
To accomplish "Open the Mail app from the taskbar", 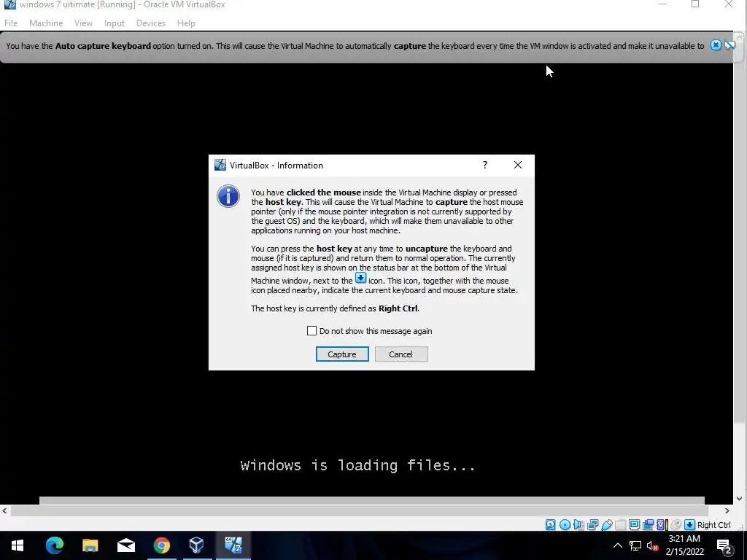I will [x=125, y=545].
